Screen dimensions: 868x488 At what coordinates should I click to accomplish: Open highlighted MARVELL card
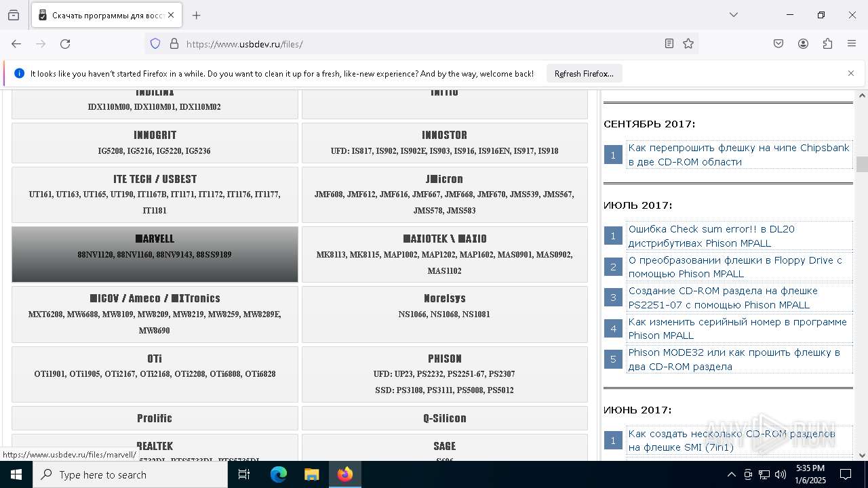(x=155, y=254)
